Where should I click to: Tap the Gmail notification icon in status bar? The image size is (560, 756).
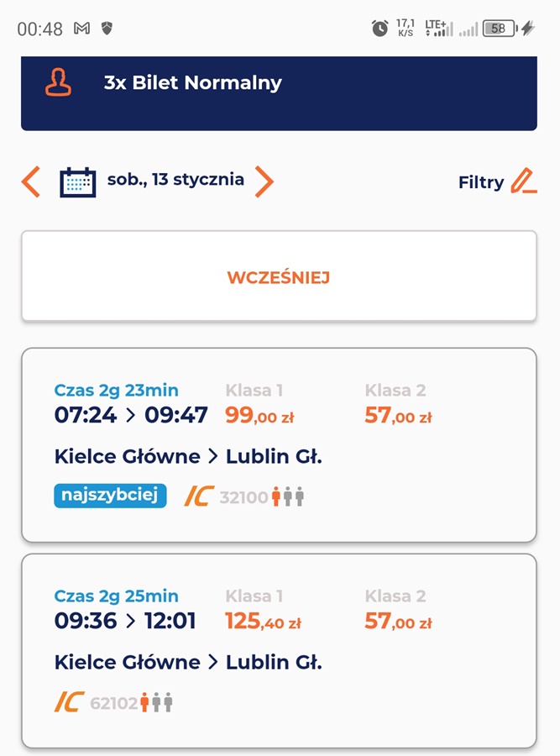81,29
